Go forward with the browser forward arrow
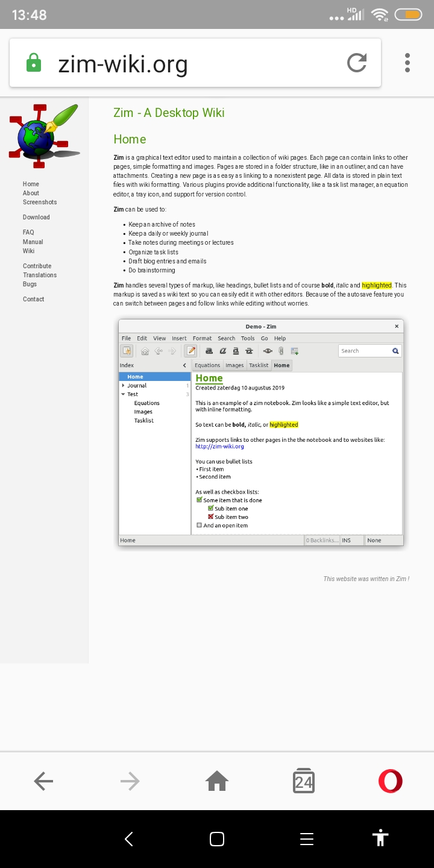The height and width of the screenshot is (868, 434). pyautogui.click(x=130, y=782)
